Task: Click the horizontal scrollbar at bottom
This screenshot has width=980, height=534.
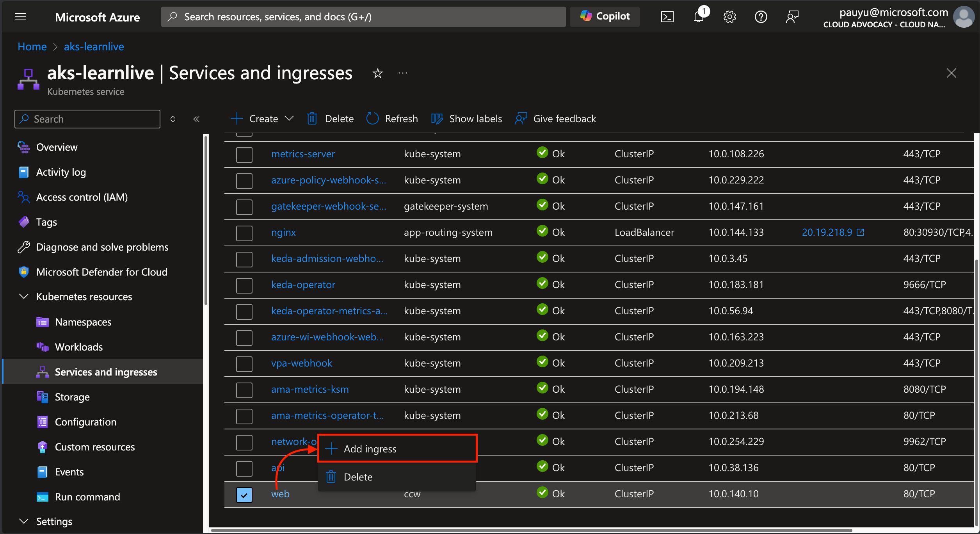Action: 532,530
